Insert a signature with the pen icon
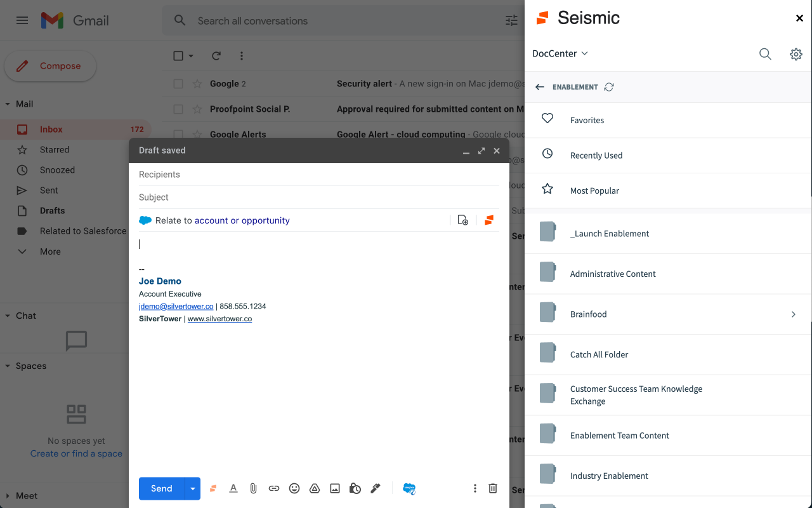This screenshot has height=508, width=812. pos(376,488)
